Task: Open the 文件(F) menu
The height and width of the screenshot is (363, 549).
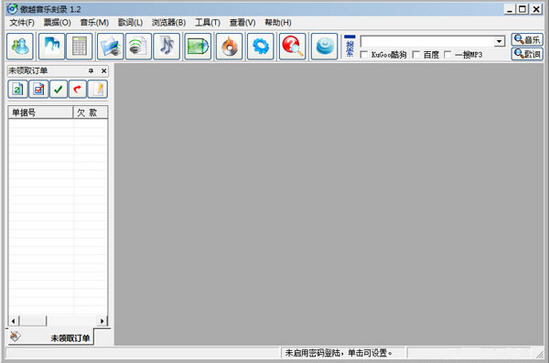Action: (x=22, y=23)
